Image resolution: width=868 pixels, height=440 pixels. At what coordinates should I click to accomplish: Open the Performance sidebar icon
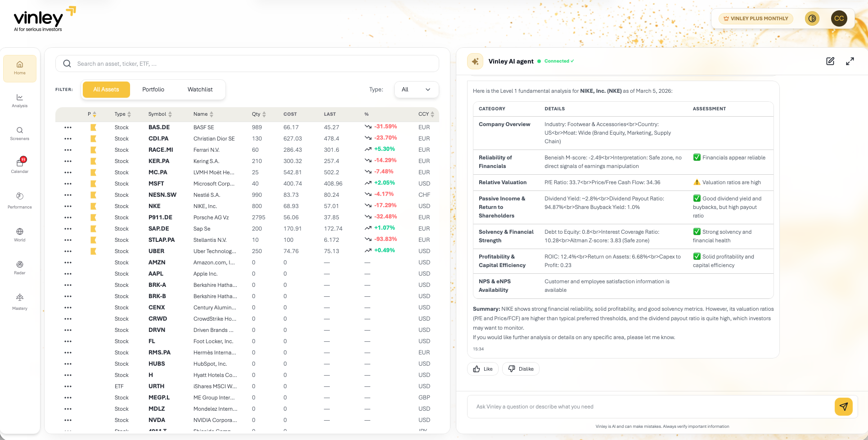(x=20, y=200)
